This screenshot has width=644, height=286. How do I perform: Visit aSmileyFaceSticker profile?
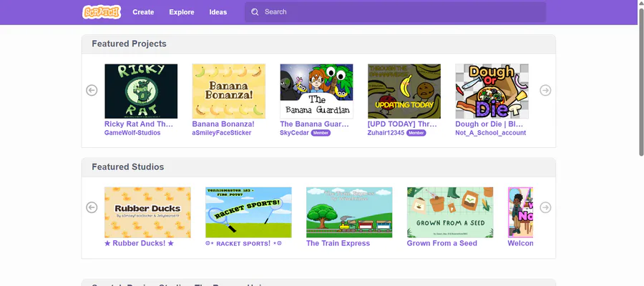(x=222, y=133)
